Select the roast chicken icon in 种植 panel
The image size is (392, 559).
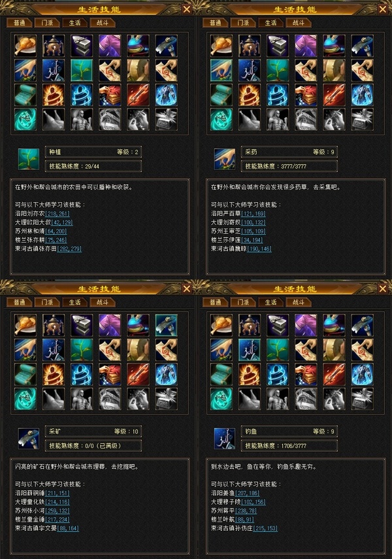click(25, 46)
